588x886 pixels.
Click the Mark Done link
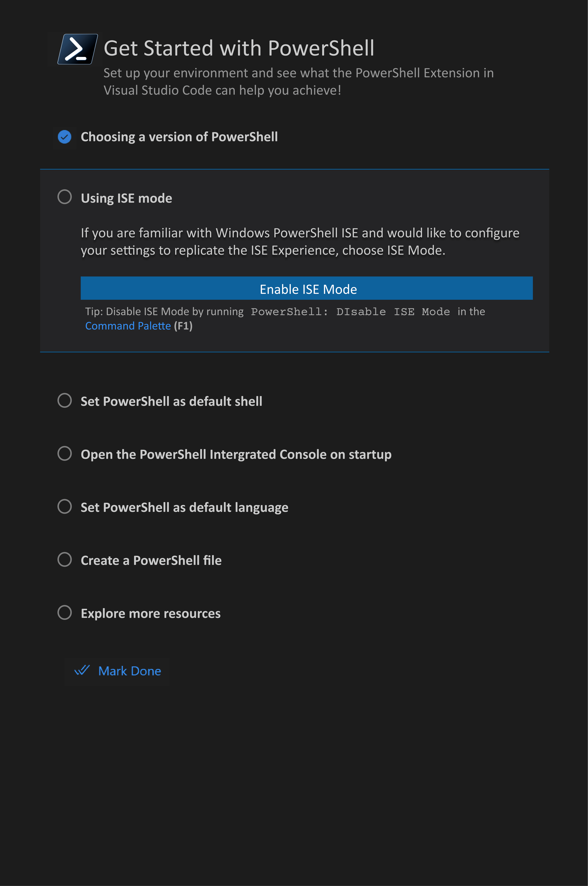tap(130, 671)
